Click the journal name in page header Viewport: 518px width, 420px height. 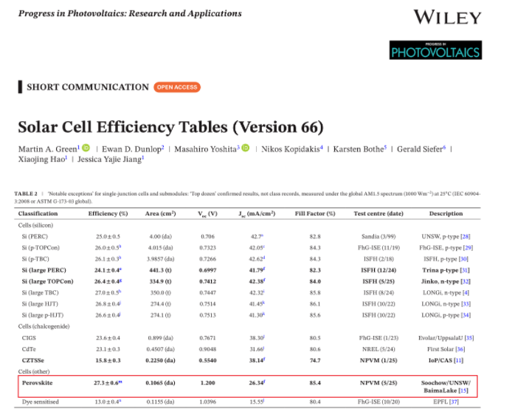(x=130, y=13)
